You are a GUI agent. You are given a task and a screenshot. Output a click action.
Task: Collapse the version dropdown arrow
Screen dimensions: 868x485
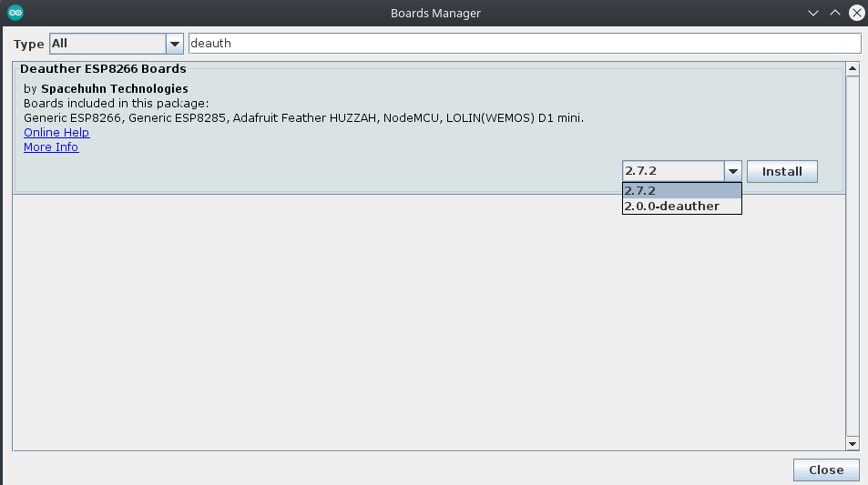(733, 171)
